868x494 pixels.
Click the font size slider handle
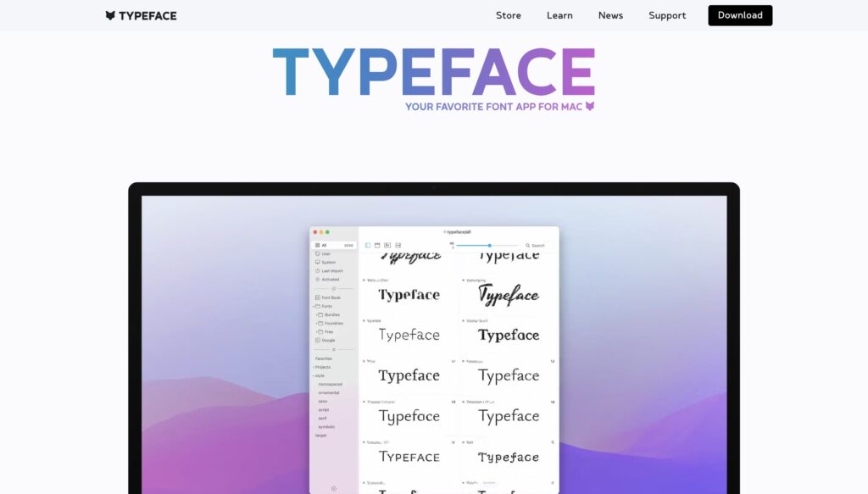pyautogui.click(x=489, y=245)
